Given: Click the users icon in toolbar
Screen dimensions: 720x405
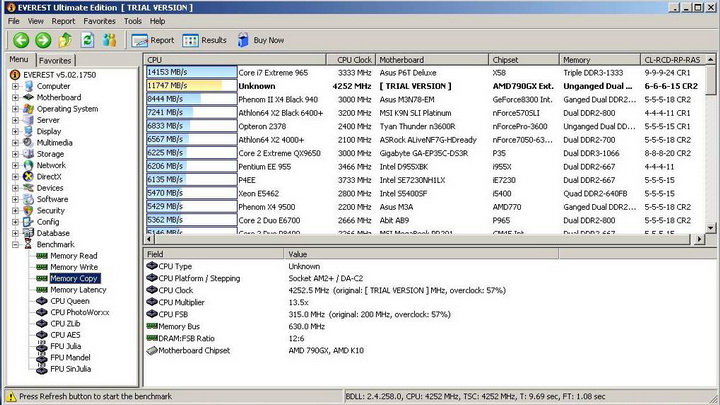Looking at the screenshot, I should point(109,40).
